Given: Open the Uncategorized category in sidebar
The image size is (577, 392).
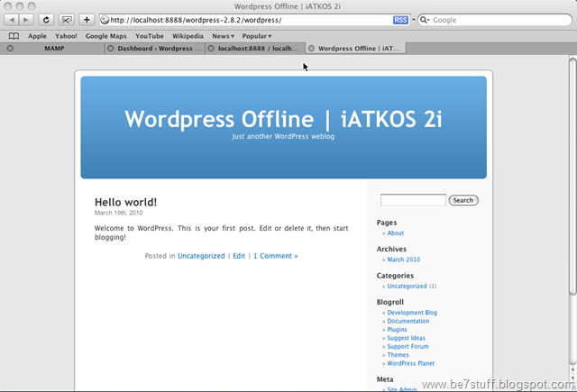Looking at the screenshot, I should [407, 286].
